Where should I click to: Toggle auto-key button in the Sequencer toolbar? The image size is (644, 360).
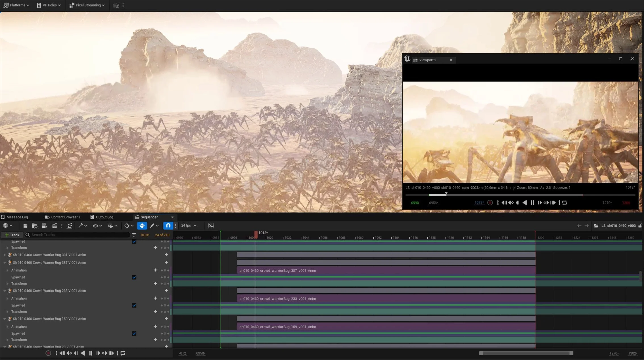[142, 226]
